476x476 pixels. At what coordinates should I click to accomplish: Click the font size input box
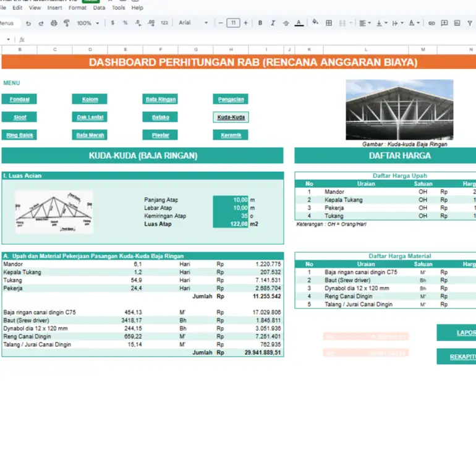233,23
